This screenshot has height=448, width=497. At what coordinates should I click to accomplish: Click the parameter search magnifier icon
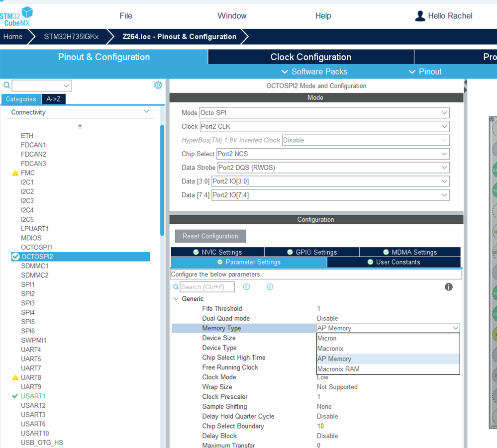[x=176, y=287]
